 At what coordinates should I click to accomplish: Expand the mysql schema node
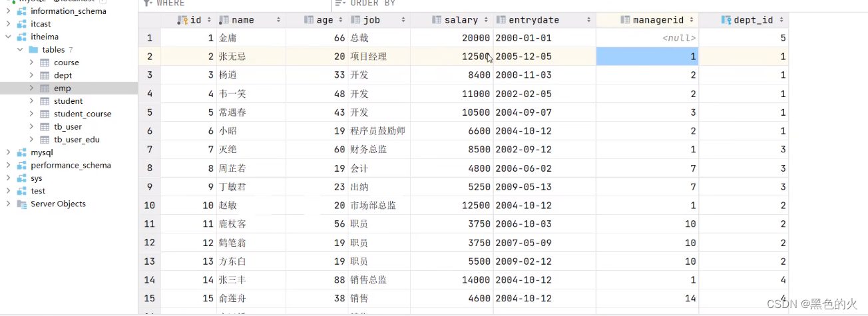(8, 152)
